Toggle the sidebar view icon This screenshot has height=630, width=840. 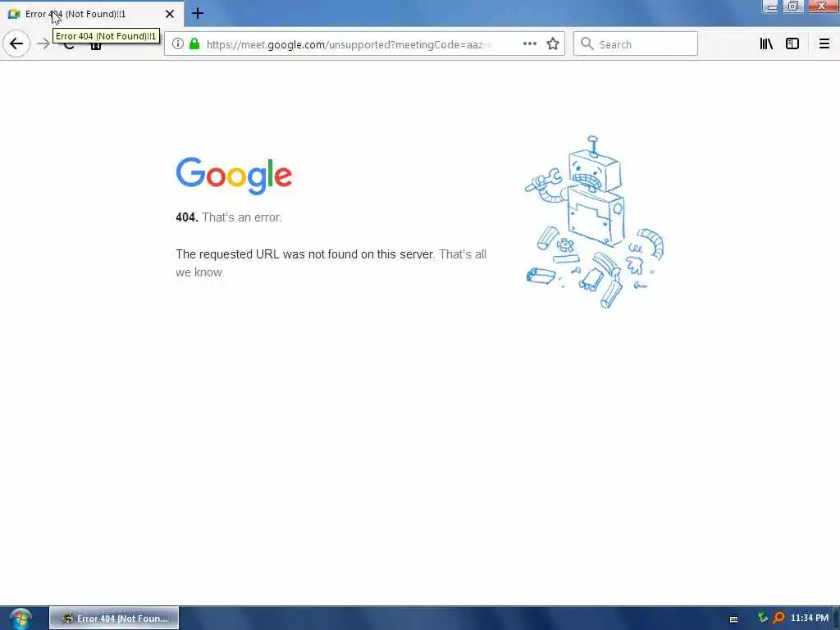pos(792,44)
